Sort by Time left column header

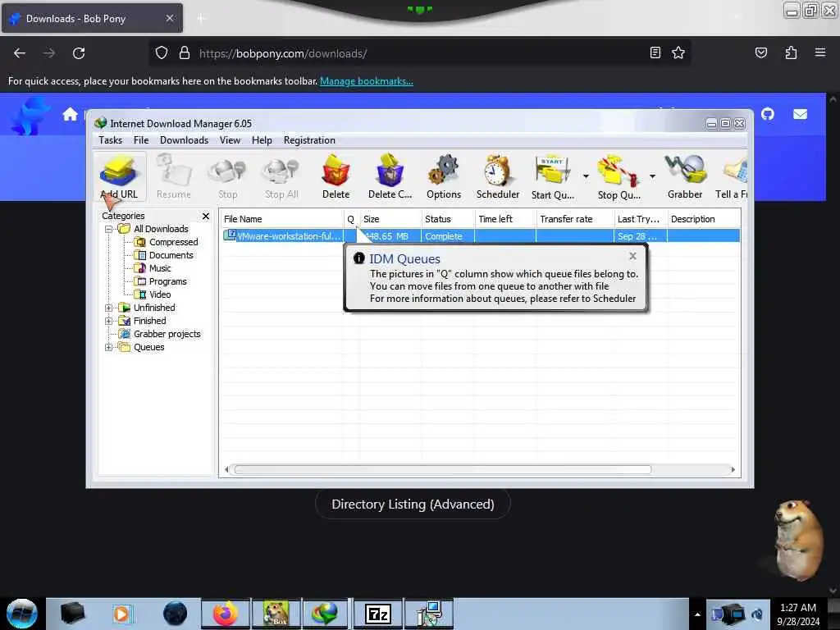pos(505,219)
